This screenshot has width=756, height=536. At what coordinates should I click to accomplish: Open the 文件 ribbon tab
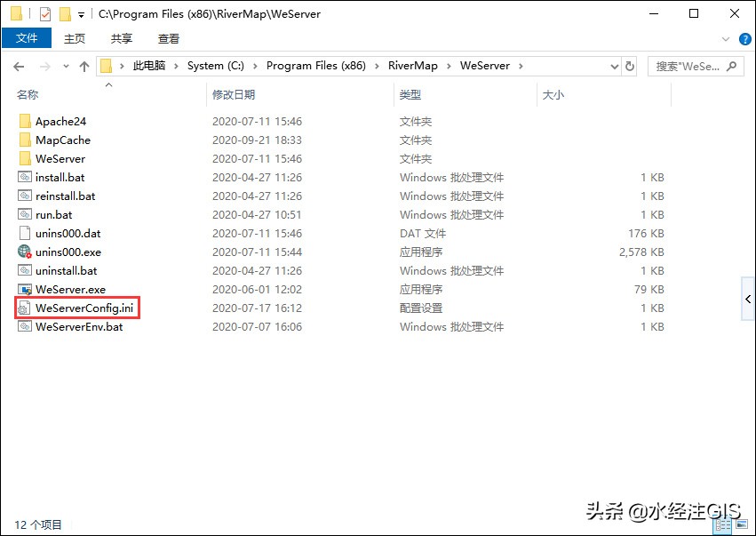tap(27, 38)
